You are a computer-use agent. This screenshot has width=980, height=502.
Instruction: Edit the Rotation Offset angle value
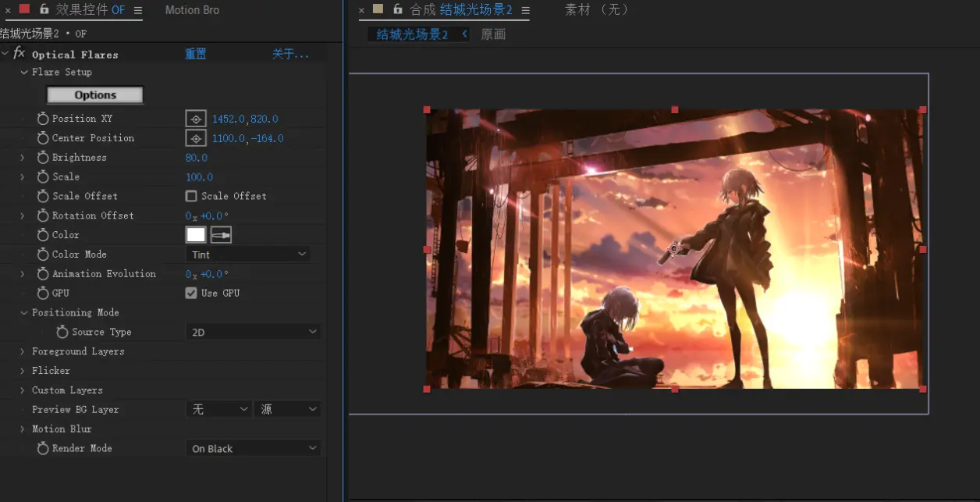point(215,215)
